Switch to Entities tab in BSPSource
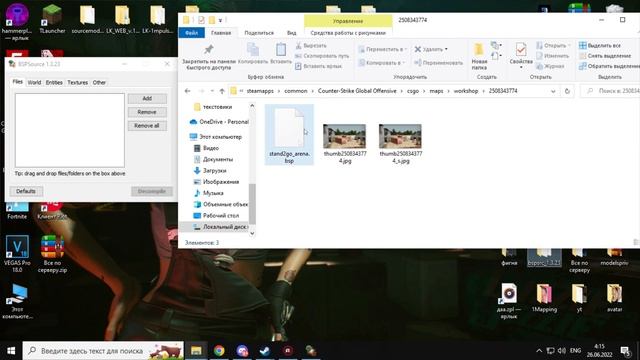Image resolution: width=640 pixels, height=360 pixels. tap(54, 82)
